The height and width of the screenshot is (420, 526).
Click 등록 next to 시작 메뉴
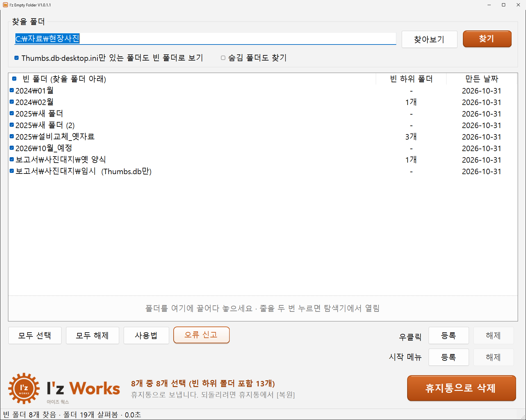[448, 357]
